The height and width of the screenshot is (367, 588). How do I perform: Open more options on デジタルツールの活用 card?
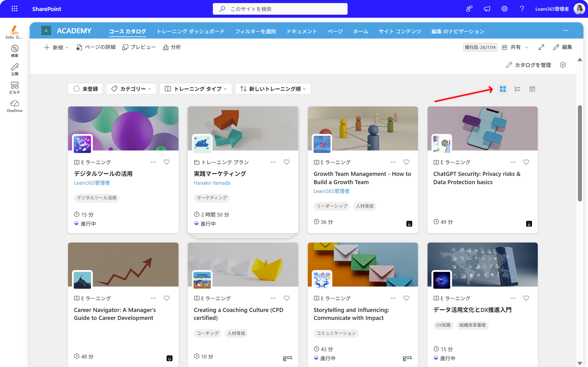pos(153,162)
